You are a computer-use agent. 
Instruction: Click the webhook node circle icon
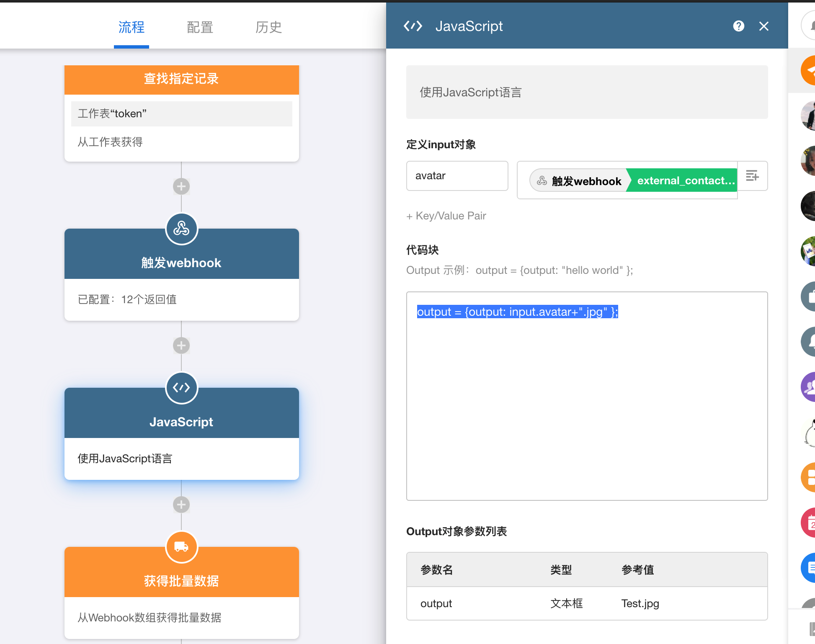coord(181,229)
